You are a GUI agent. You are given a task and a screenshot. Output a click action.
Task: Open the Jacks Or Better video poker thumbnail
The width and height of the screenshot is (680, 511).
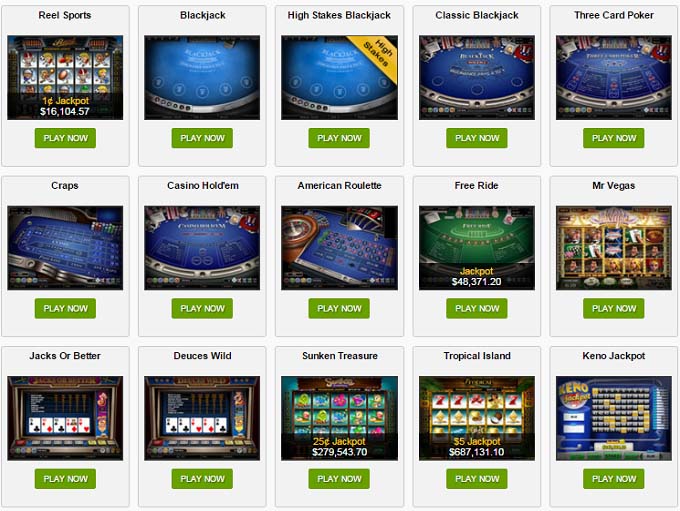pos(65,419)
